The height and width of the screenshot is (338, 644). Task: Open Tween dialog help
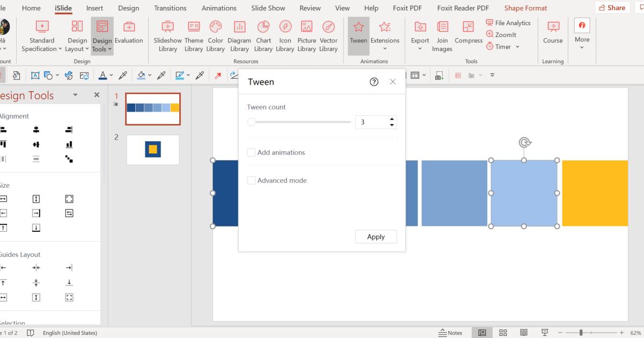374,82
